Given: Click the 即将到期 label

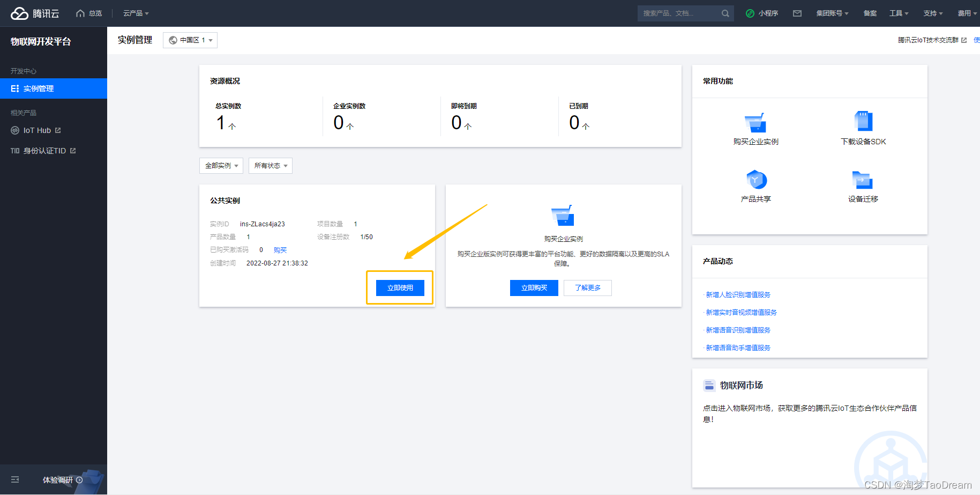Looking at the screenshot, I should coord(464,106).
